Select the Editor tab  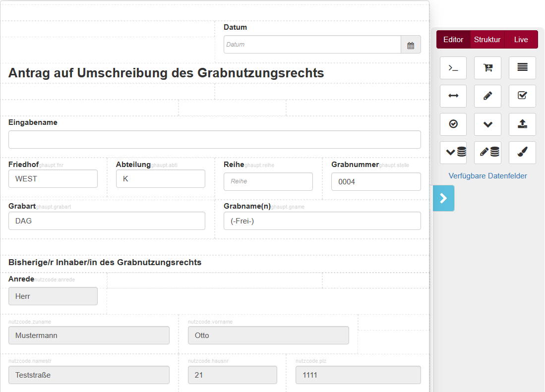tap(453, 40)
